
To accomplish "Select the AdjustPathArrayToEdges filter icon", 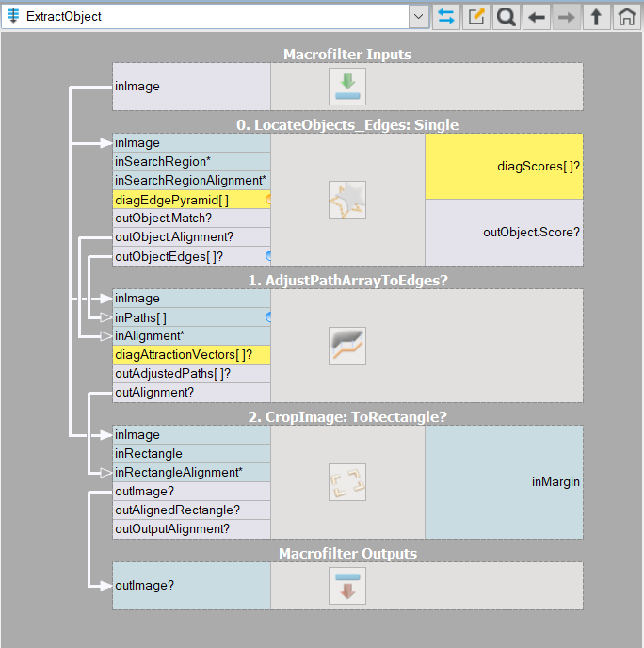I will [x=346, y=346].
